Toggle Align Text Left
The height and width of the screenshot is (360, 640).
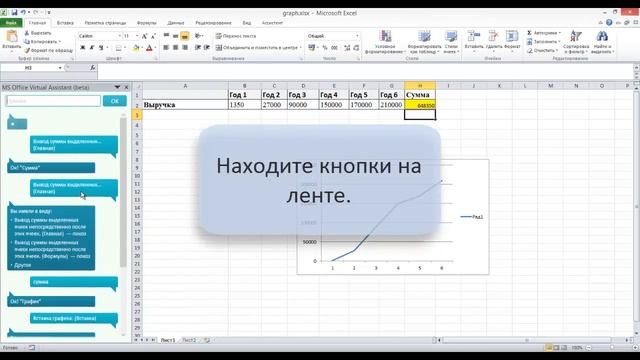[x=167, y=48]
